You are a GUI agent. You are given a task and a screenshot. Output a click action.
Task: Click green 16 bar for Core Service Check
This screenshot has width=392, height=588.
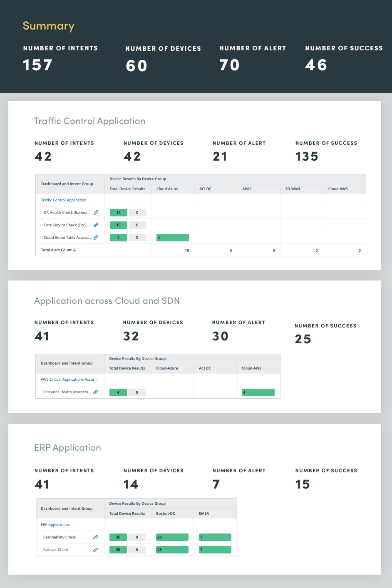click(x=118, y=225)
